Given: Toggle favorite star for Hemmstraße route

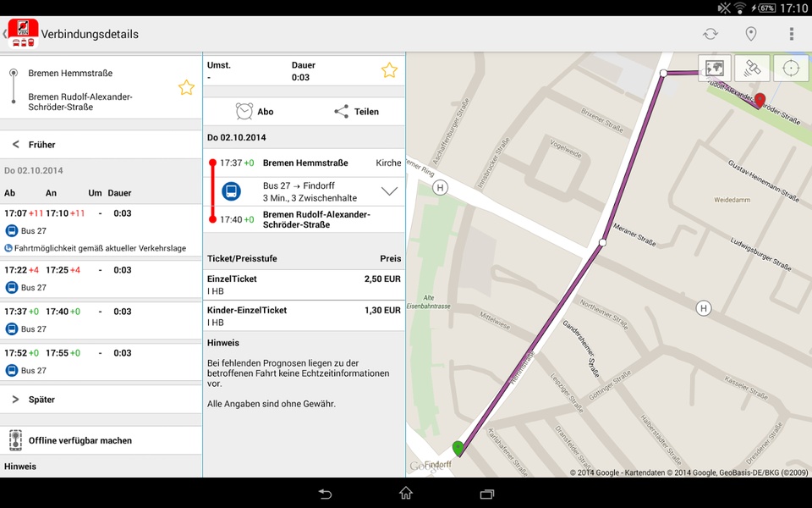Looking at the screenshot, I should pos(186,87).
